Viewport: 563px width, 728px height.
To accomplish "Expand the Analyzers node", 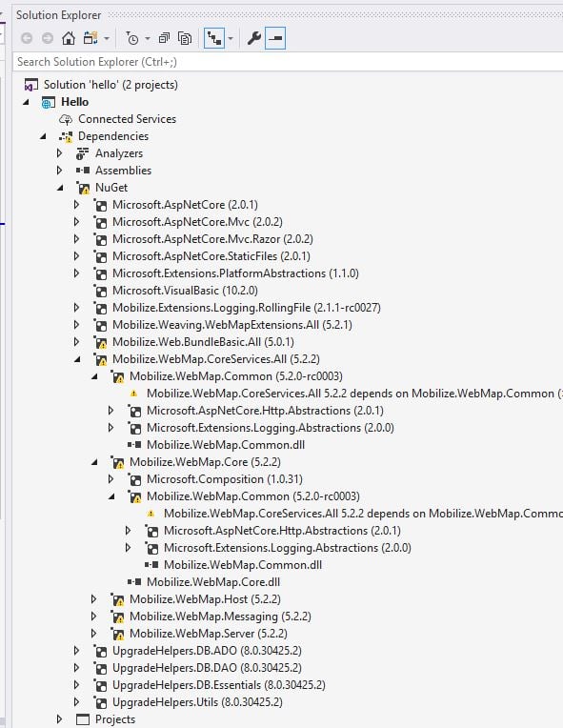I will (x=59, y=153).
